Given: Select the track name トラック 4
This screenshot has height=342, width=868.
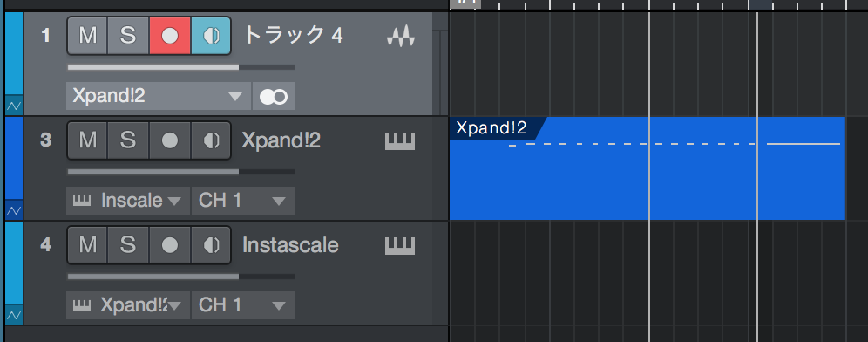Looking at the screenshot, I should point(294,36).
